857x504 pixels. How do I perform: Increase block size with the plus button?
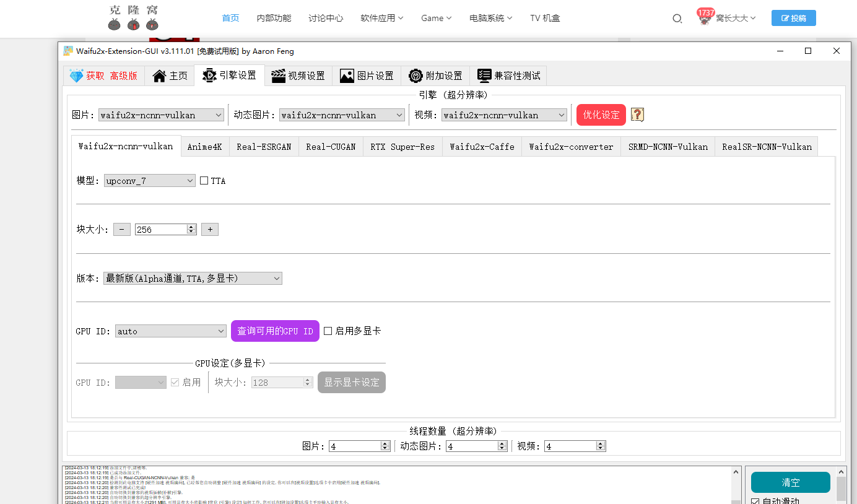[x=210, y=230]
